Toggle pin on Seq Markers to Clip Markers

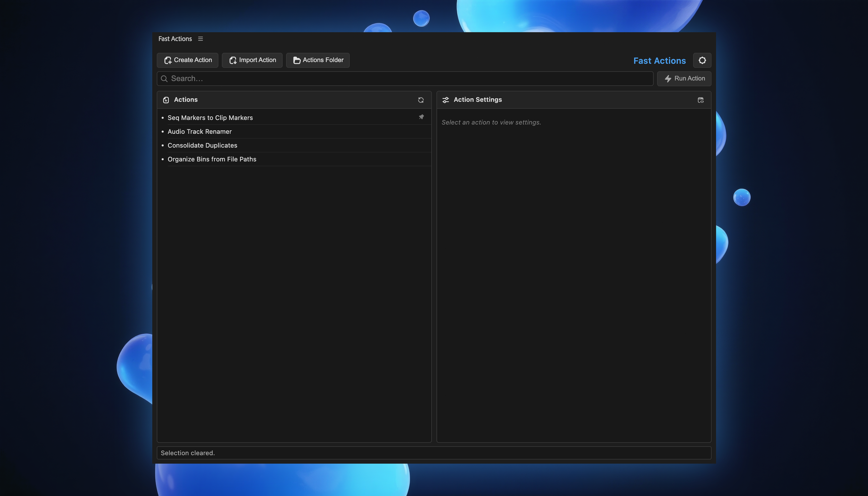[x=421, y=117]
